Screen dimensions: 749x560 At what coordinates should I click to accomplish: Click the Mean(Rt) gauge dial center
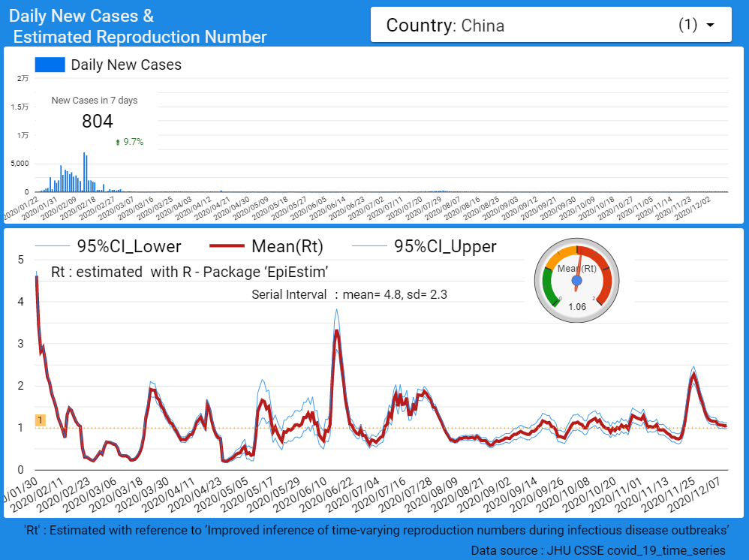click(576, 281)
